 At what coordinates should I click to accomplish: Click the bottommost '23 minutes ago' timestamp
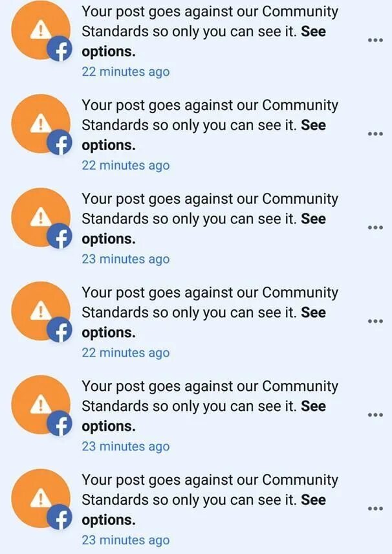point(125,540)
